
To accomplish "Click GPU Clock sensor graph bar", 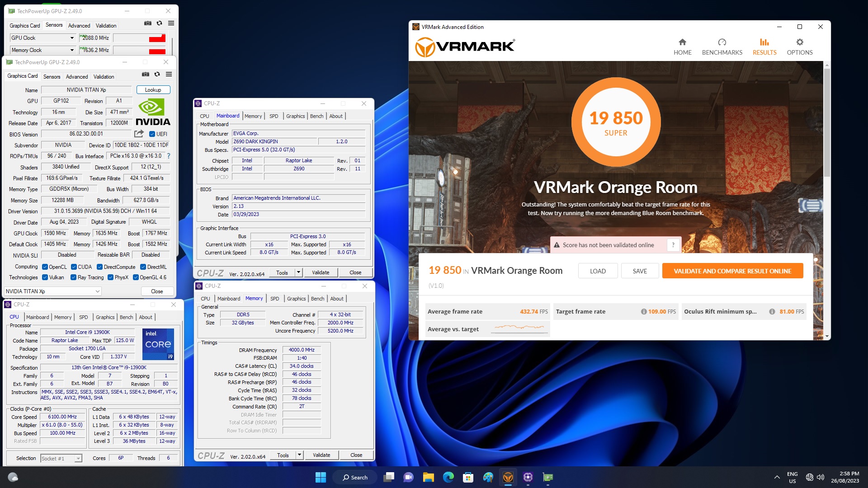I will [x=139, y=38].
